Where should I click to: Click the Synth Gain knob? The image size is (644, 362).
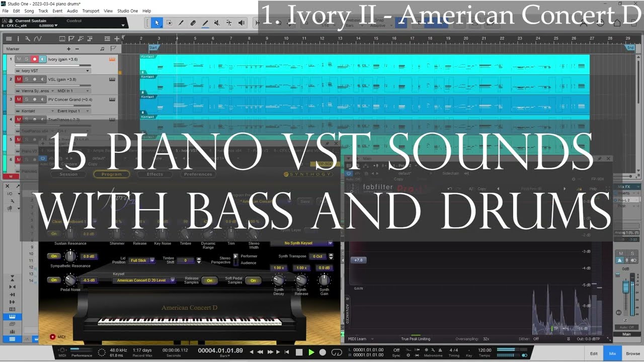tap(325, 280)
